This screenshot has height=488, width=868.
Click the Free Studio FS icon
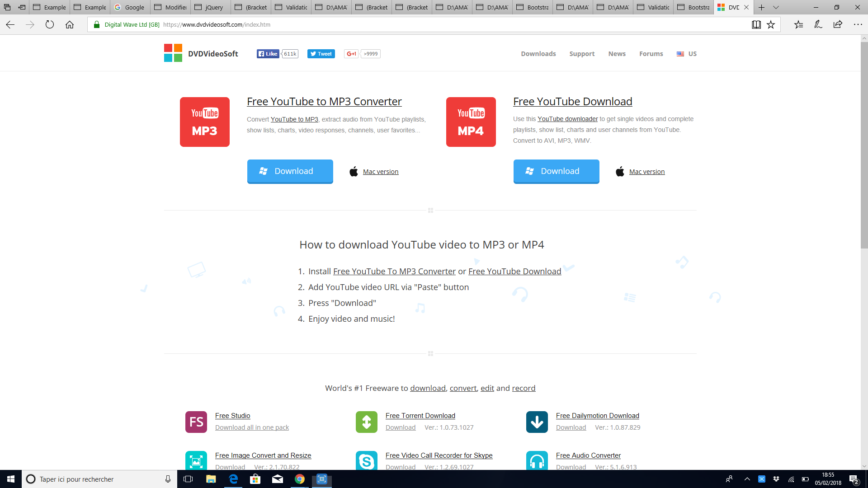coord(196,422)
